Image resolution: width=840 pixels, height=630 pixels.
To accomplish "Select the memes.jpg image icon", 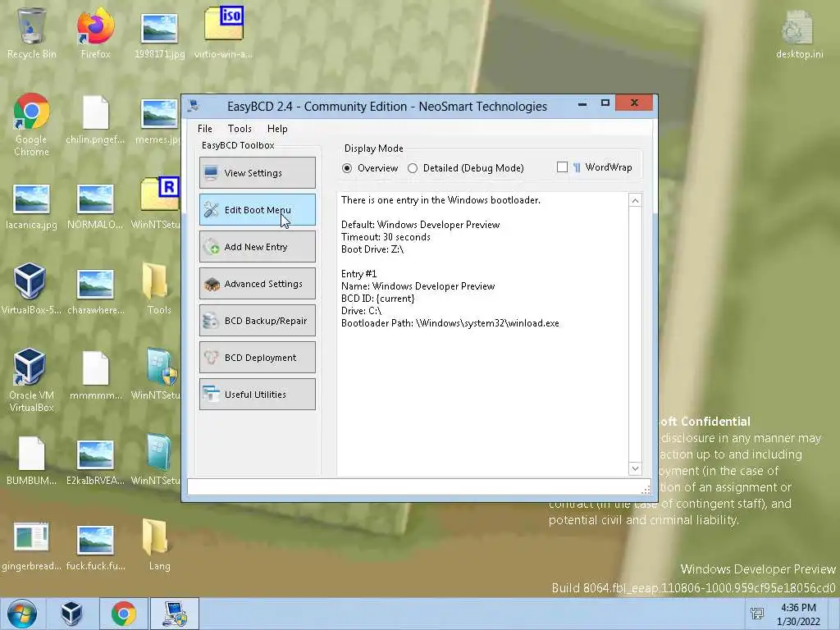I will click(159, 121).
